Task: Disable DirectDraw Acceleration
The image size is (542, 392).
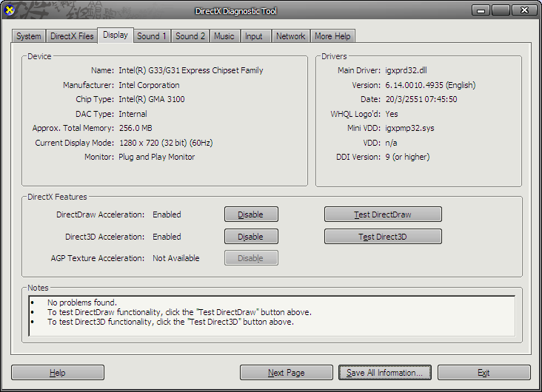Action: click(251, 214)
